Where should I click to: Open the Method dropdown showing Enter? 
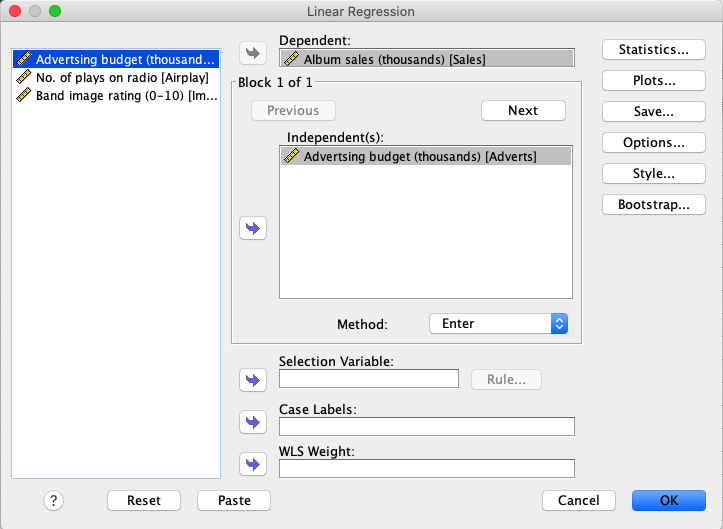click(x=498, y=323)
